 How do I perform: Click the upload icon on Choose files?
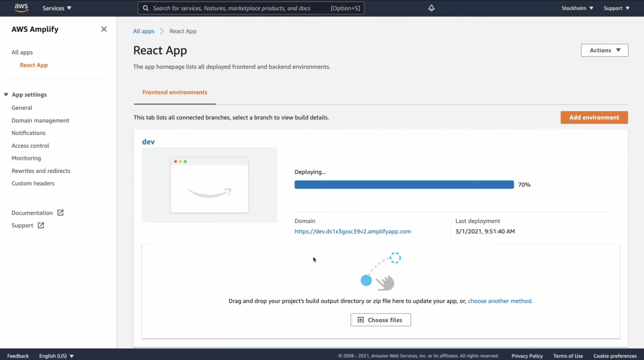[x=361, y=320]
